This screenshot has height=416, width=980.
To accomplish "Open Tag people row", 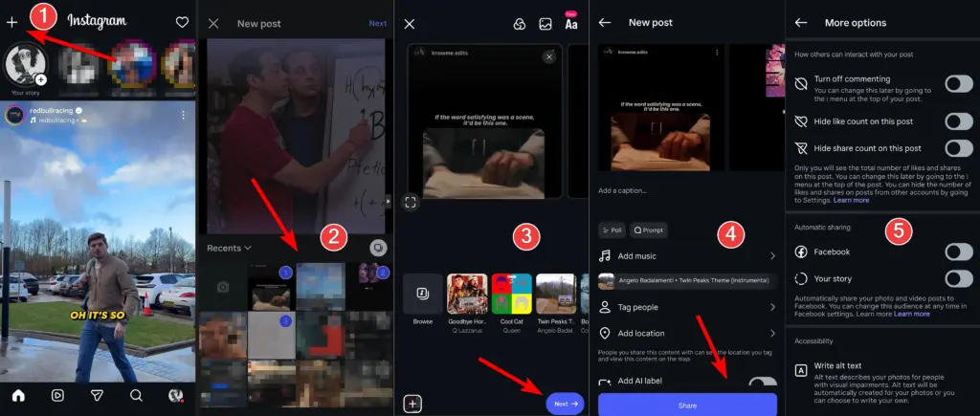I will pos(687,307).
